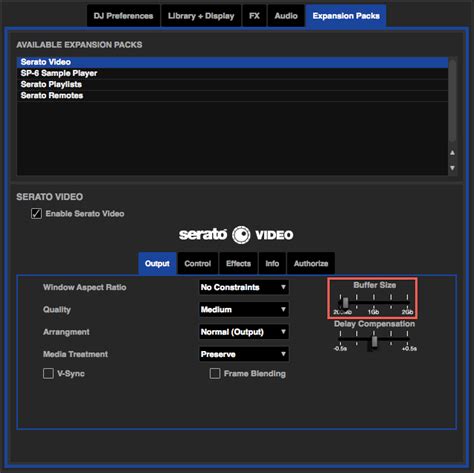Image resolution: width=474 pixels, height=473 pixels.
Task: Open Media Treatment dropdown showing Preserve
Action: [244, 354]
